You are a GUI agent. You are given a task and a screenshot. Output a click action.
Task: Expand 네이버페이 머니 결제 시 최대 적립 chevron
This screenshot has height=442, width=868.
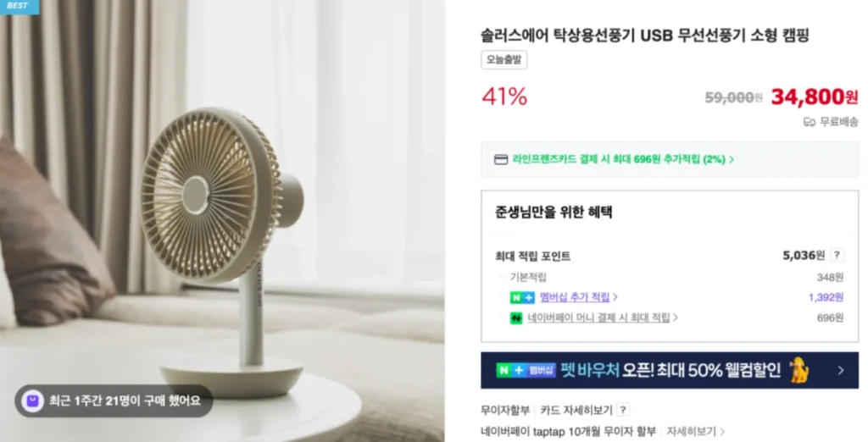point(676,318)
